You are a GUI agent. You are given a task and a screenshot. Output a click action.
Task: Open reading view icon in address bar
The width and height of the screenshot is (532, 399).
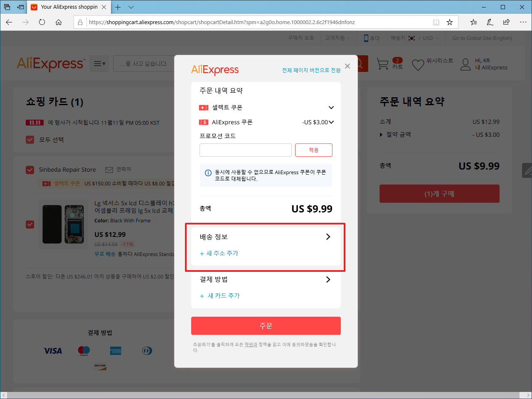(x=436, y=22)
